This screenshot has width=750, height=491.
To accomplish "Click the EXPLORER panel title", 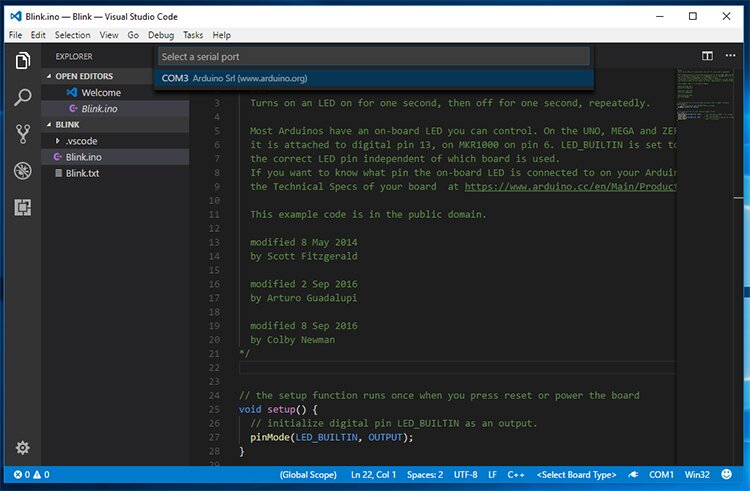I will tap(74, 56).
